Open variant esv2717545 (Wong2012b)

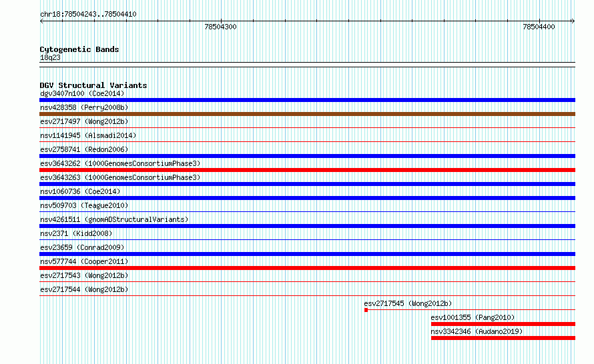click(x=408, y=303)
